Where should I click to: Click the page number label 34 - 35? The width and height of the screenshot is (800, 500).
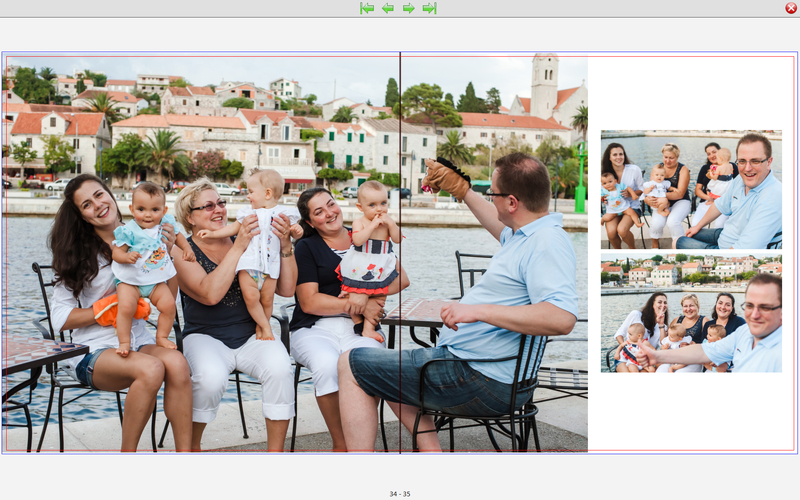pyautogui.click(x=399, y=494)
